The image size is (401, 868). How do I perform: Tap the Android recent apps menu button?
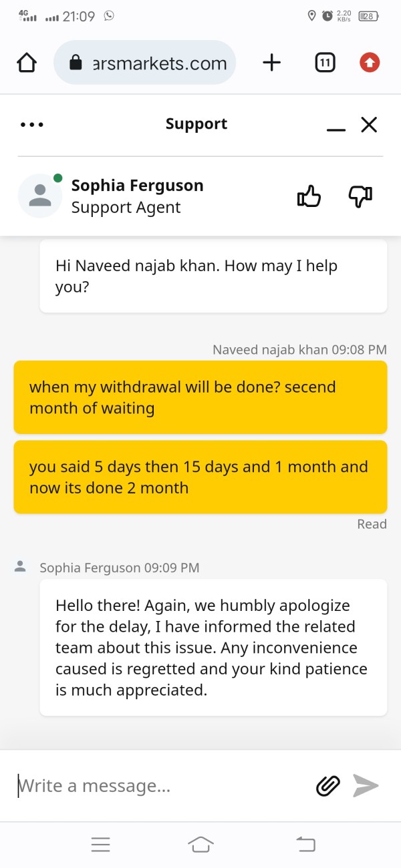coord(100,845)
